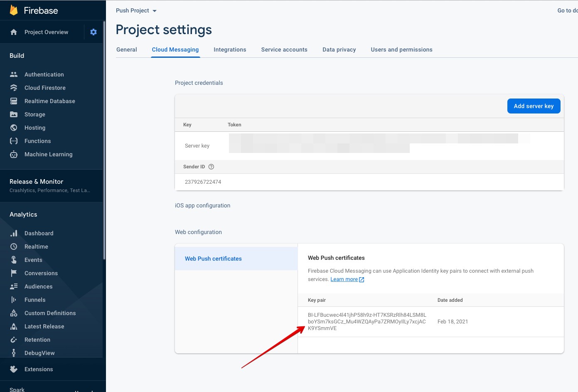Click the Sender ID value 237926722474
The image size is (578, 392).
coord(203,182)
